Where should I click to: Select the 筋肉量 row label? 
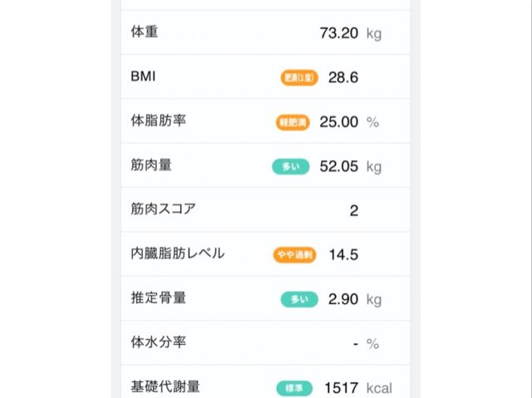pyautogui.click(x=151, y=165)
